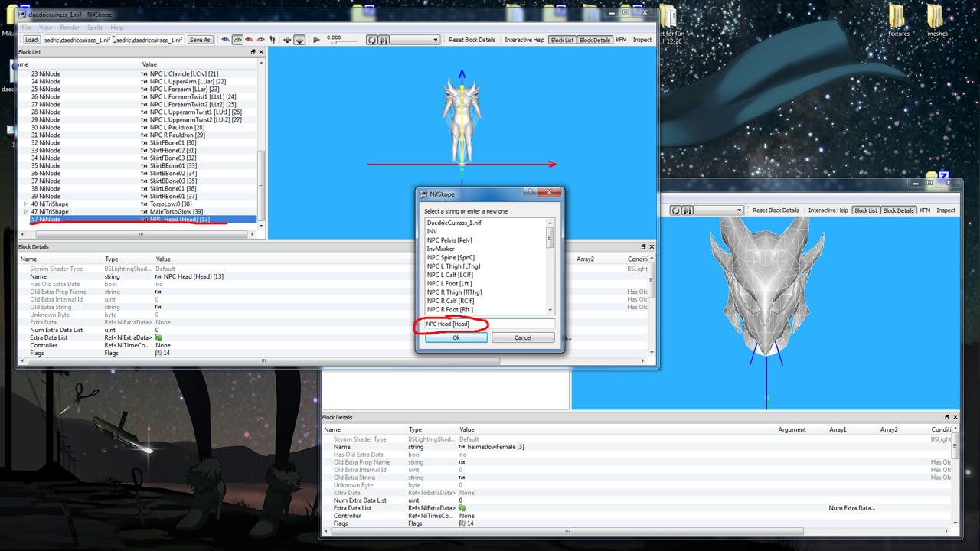The height and width of the screenshot is (551, 980).
Task: Toggle KFM in the helmet window toolbar
Action: (925, 210)
